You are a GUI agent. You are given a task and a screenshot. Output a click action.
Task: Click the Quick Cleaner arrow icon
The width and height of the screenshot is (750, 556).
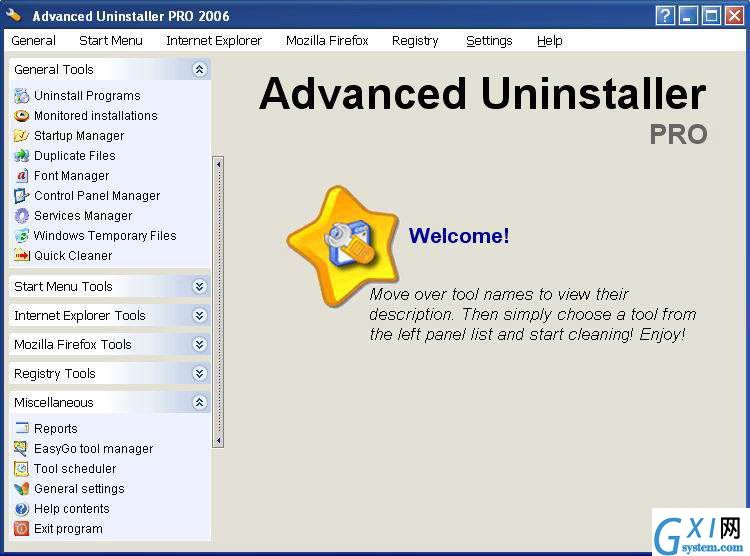click(22, 256)
